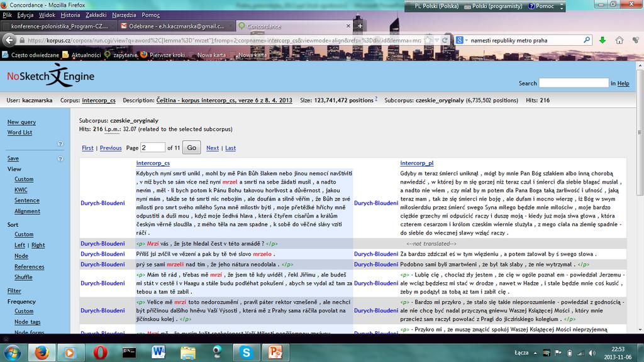Open the Narzędzia menu
The image size is (644, 362).
(124, 15)
